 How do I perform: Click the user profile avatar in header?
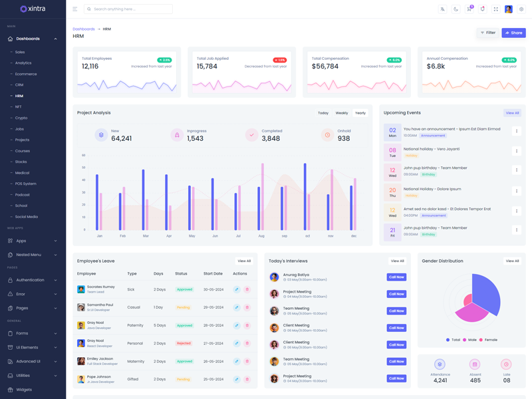click(x=509, y=9)
